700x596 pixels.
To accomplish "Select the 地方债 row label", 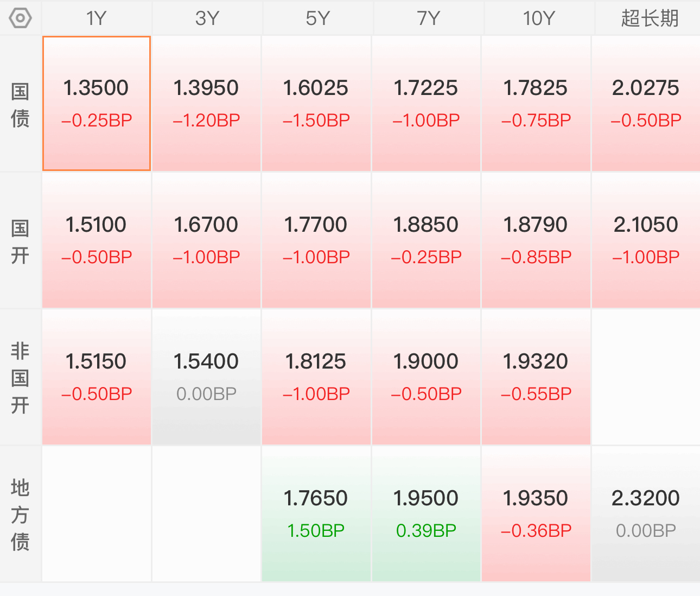I will pos(20,514).
